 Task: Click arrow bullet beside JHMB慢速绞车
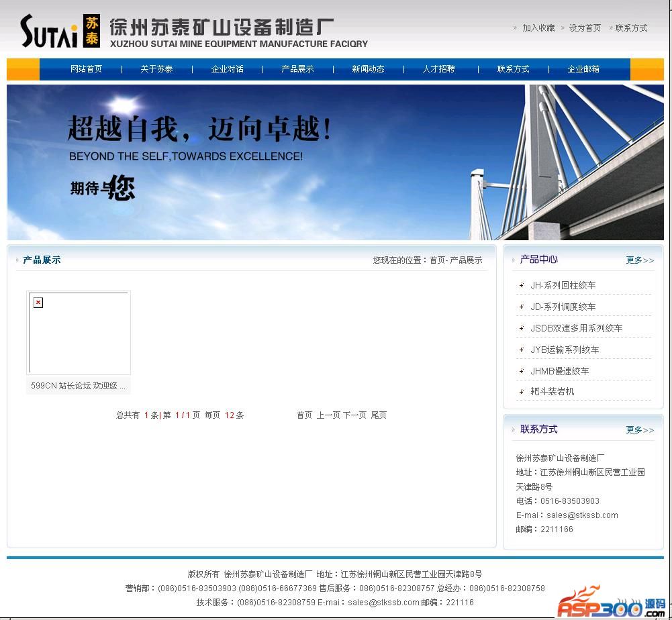tap(522, 370)
